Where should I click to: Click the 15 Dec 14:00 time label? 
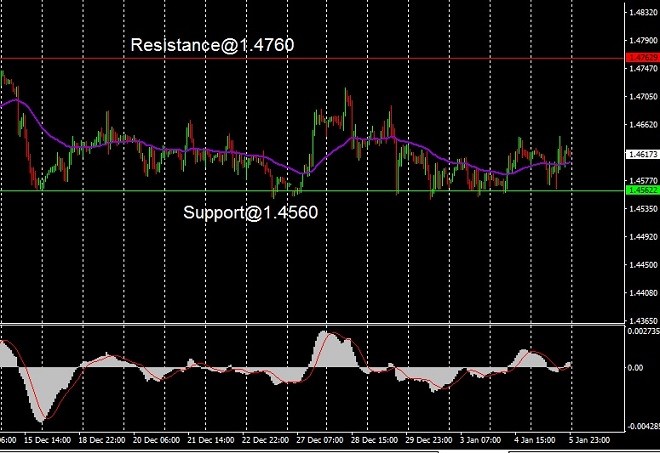47,440
